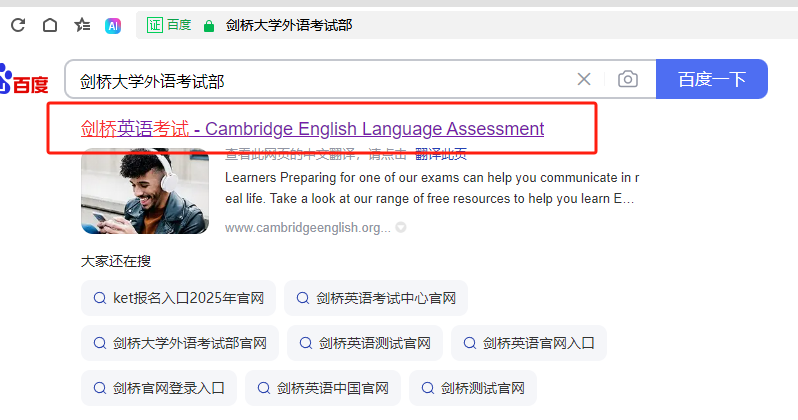Image resolution: width=798 pixels, height=420 pixels.
Task: Open the favorites star list icon
Action: click(82, 25)
